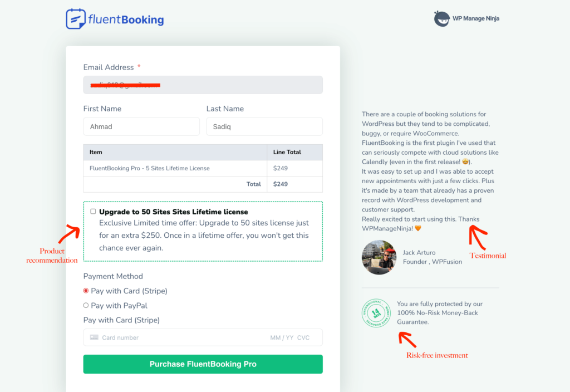
Task: Click the fluentBooking logo icon
Action: pos(76,19)
